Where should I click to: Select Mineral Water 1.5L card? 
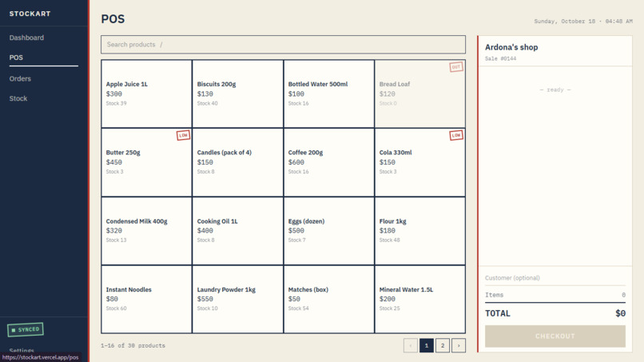tap(419, 299)
